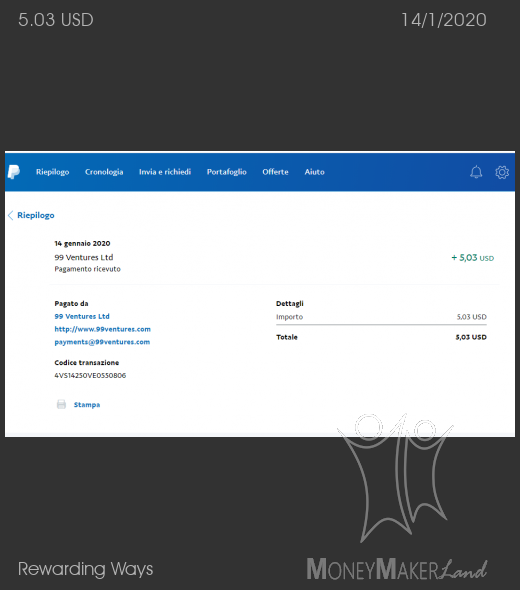
Task: Go to the Portafoglio menu item
Action: (227, 172)
